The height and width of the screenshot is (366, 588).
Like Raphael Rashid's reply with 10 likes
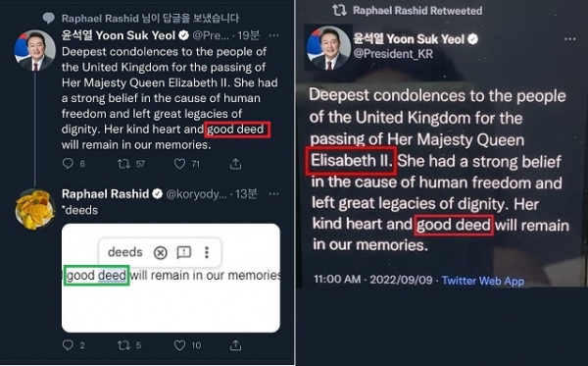tap(179, 345)
